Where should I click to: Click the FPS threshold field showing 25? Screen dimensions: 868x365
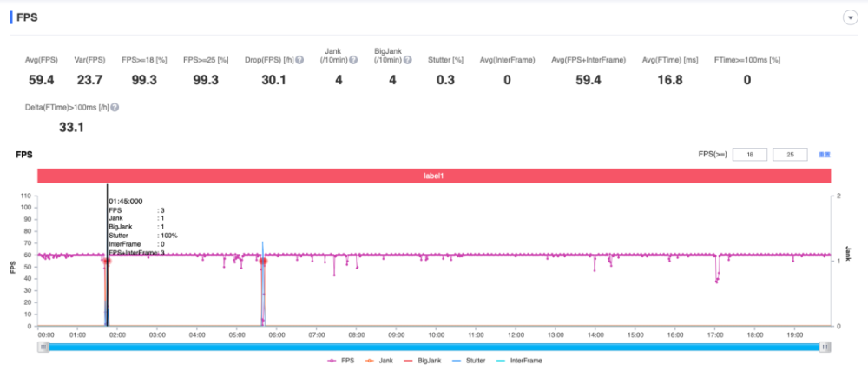coord(790,155)
